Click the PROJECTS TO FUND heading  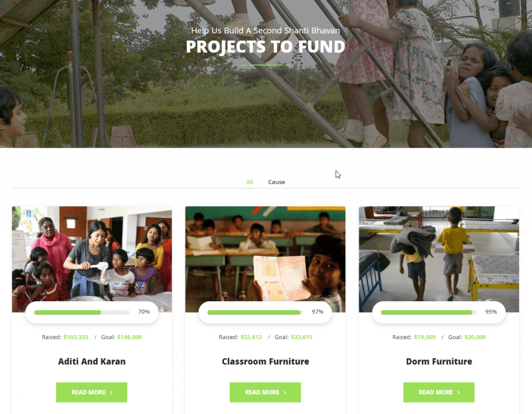click(x=265, y=47)
